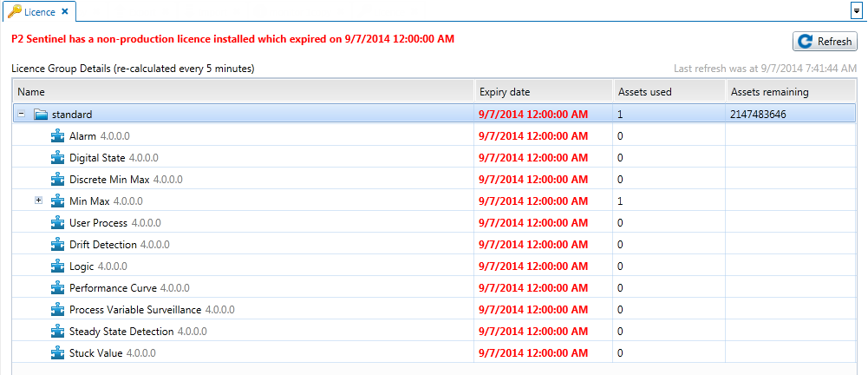Select the Steady State Detection row
The image size is (868, 375).
[x=434, y=332]
